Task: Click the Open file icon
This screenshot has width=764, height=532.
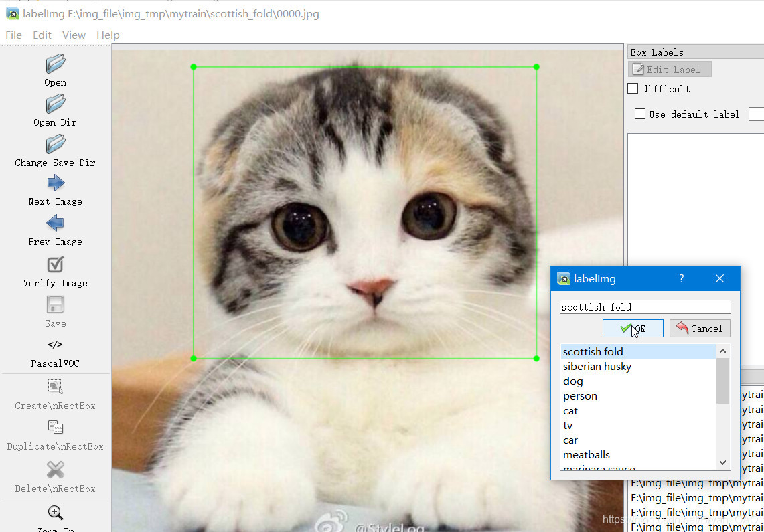Action: pyautogui.click(x=56, y=64)
